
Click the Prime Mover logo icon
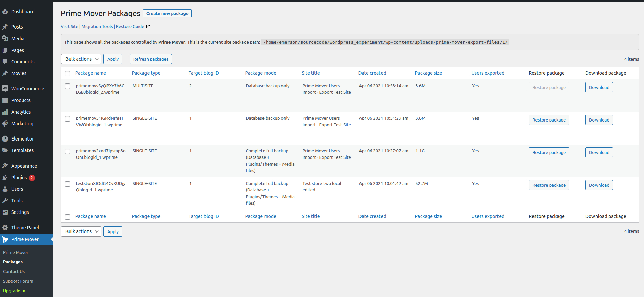pos(5,239)
